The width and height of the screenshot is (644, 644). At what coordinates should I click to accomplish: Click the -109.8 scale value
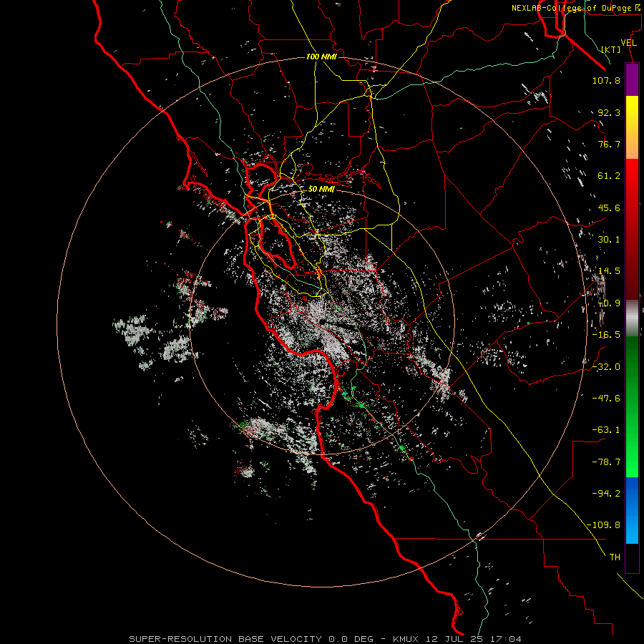tap(603, 525)
